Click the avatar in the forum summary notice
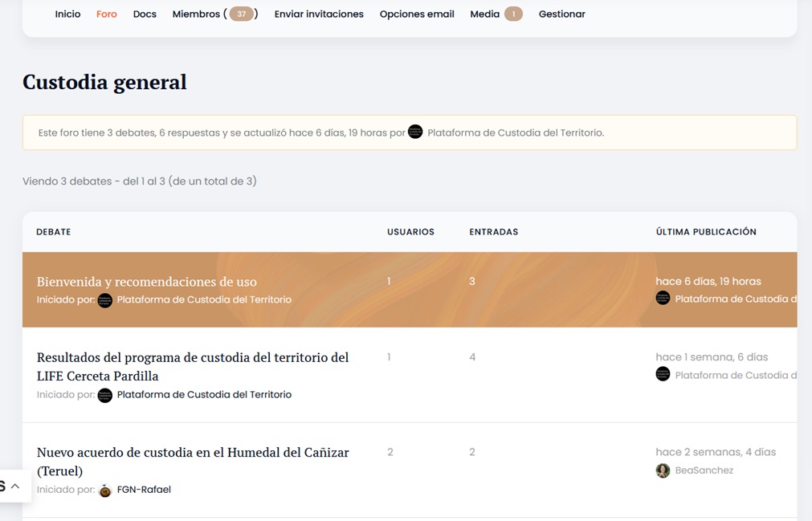The image size is (812, 521). 415,132
